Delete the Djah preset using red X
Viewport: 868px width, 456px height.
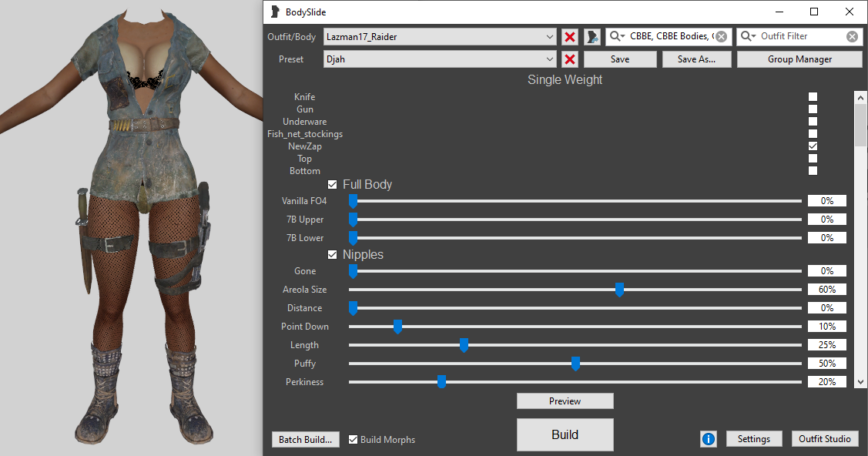click(570, 59)
